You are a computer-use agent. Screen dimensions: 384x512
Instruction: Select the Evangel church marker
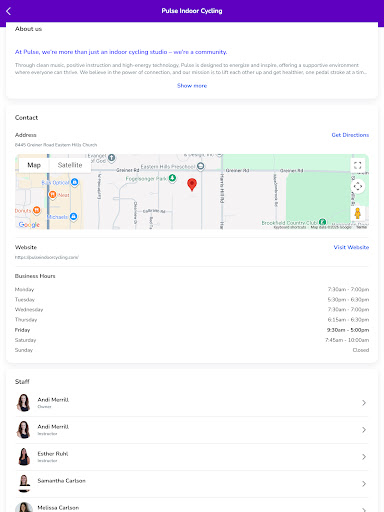(x=112, y=157)
